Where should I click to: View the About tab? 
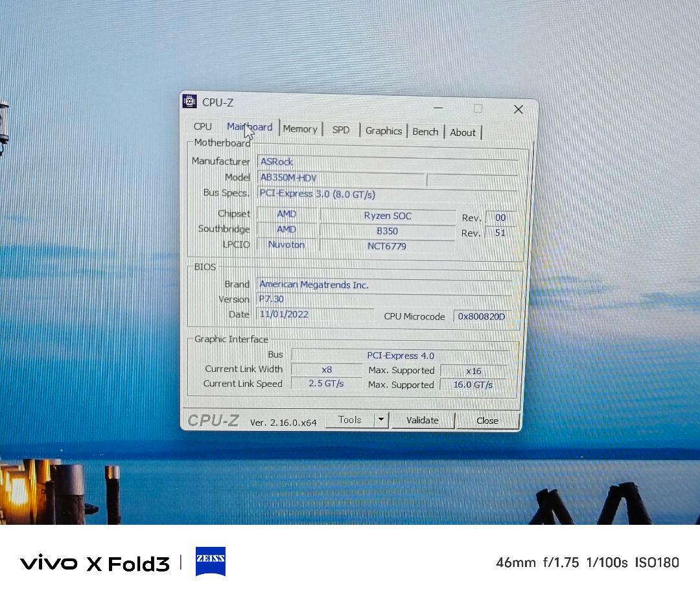[x=463, y=132]
